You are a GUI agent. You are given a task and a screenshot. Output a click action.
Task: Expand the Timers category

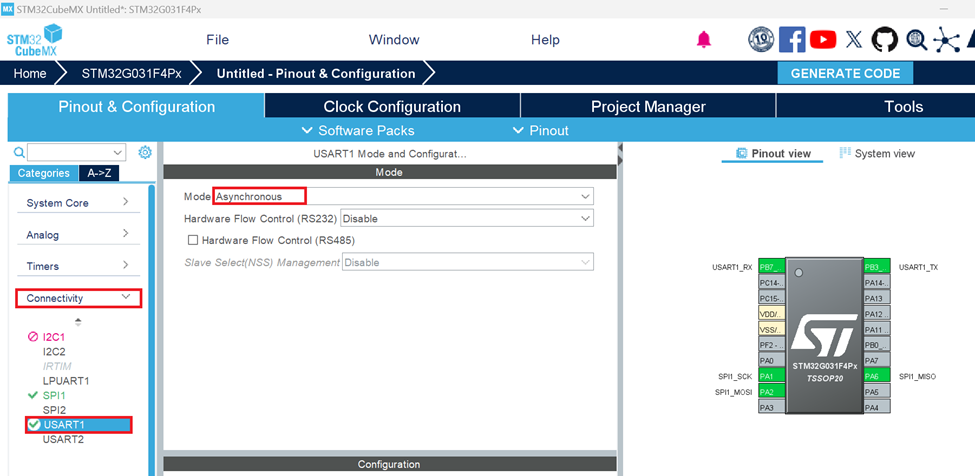click(x=78, y=266)
